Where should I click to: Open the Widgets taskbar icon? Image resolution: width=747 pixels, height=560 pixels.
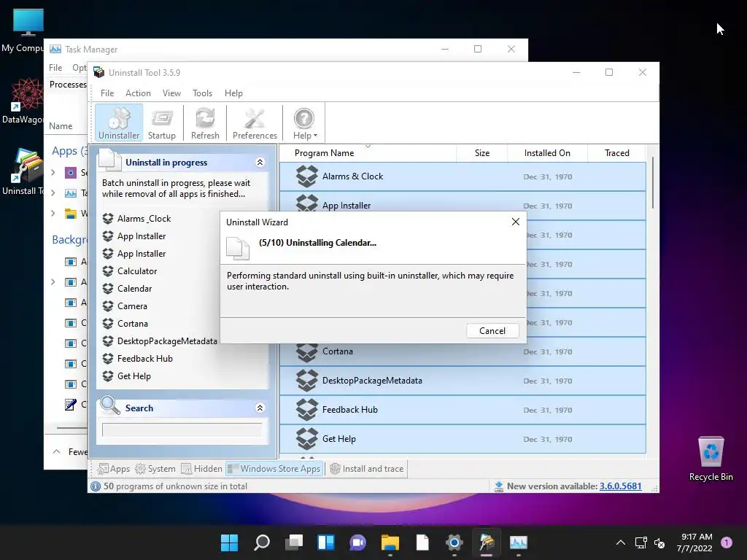tap(326, 542)
